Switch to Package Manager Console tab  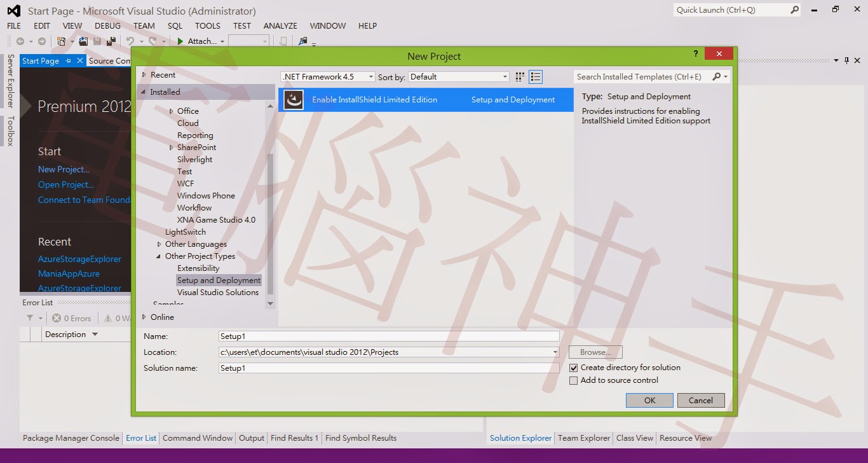coord(71,438)
